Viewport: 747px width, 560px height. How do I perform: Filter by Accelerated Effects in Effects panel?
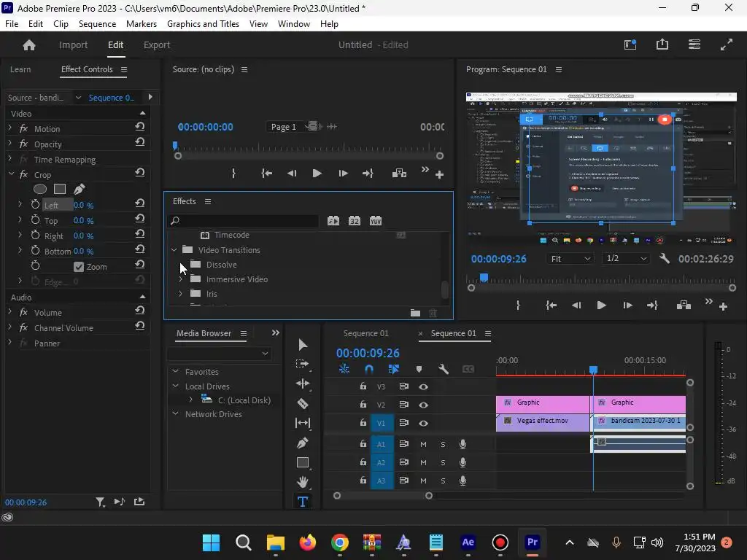click(333, 220)
